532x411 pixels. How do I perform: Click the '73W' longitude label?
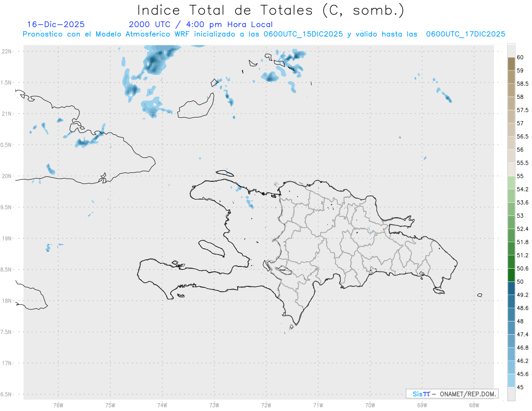(214, 405)
